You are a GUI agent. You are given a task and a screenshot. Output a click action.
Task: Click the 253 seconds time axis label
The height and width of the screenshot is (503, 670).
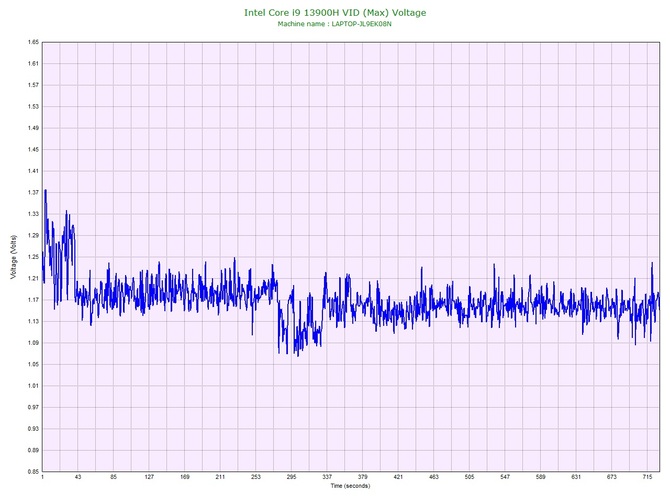[256, 477]
